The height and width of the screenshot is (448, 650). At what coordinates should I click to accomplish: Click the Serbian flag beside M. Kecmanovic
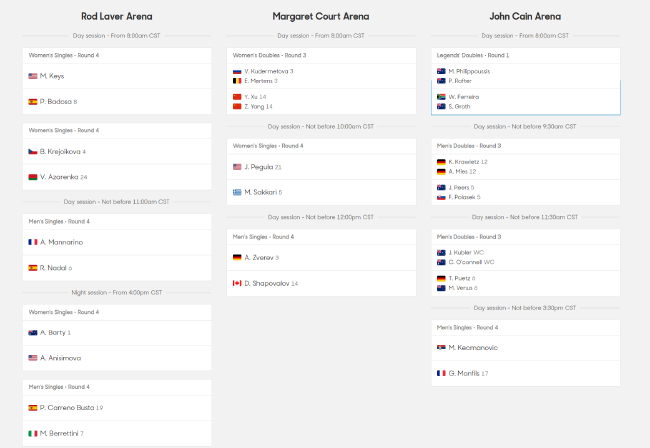pos(441,347)
